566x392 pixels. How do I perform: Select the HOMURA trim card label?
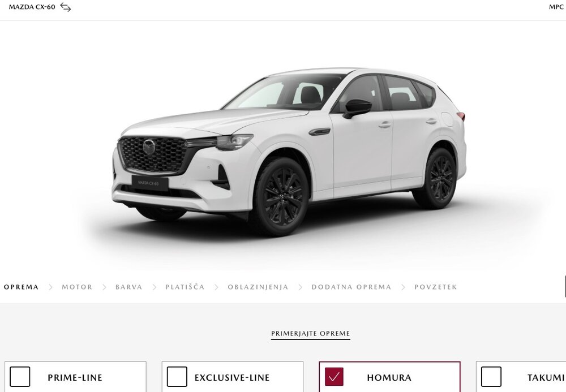tap(389, 377)
